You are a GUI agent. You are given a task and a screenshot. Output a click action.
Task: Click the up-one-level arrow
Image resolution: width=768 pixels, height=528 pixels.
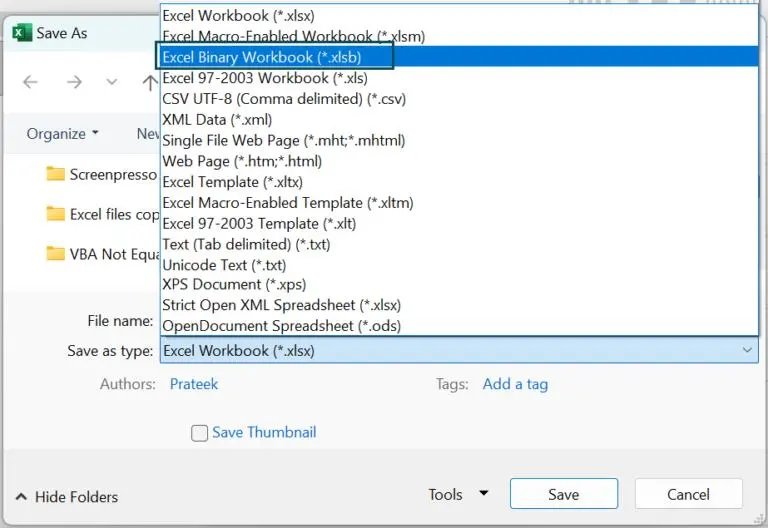pyautogui.click(x=150, y=82)
